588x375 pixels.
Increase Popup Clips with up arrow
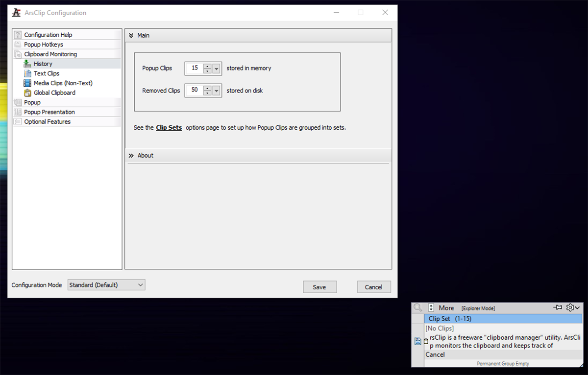click(x=207, y=66)
